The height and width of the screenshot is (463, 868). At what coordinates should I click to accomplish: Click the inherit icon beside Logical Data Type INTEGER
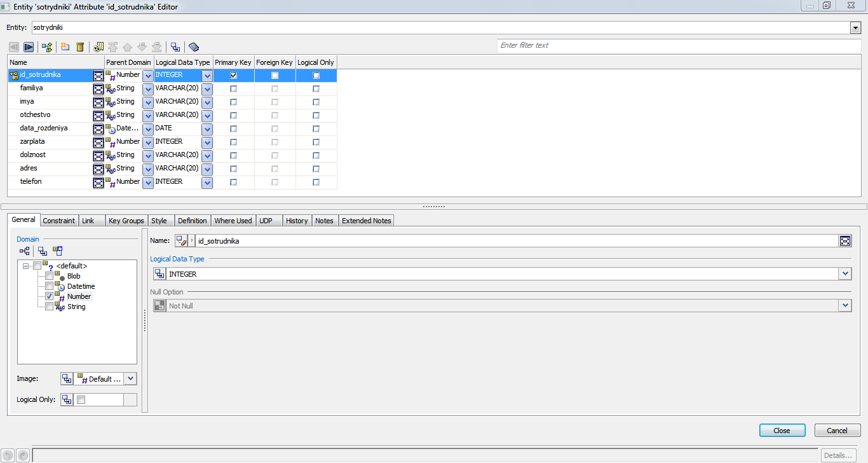click(160, 273)
